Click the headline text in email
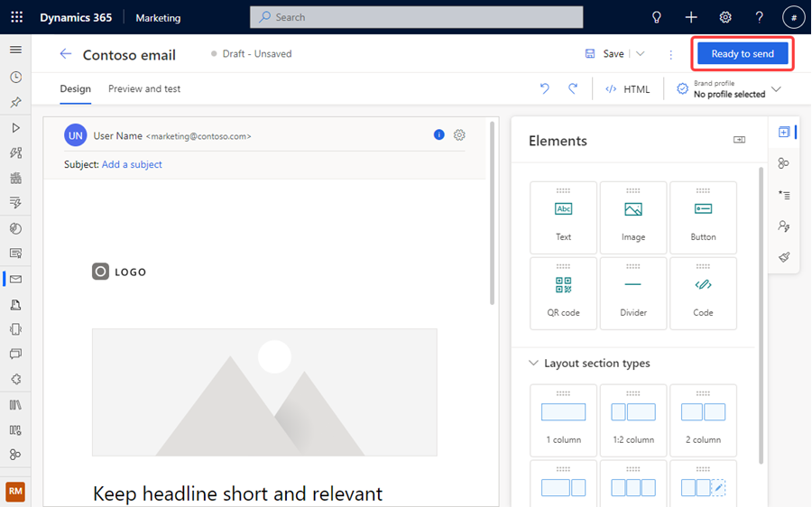Viewport: 812px width, 507px height. pyautogui.click(x=237, y=493)
